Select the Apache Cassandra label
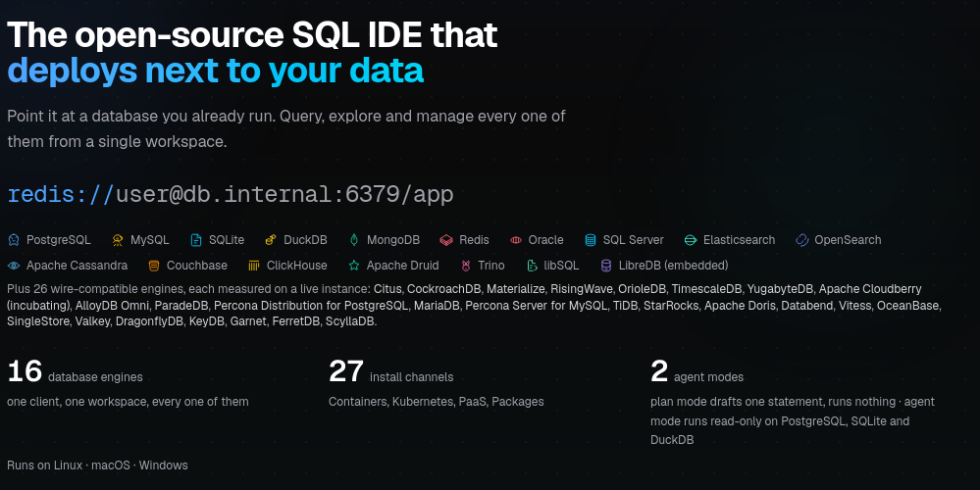This screenshot has width=980, height=490. 77,266
